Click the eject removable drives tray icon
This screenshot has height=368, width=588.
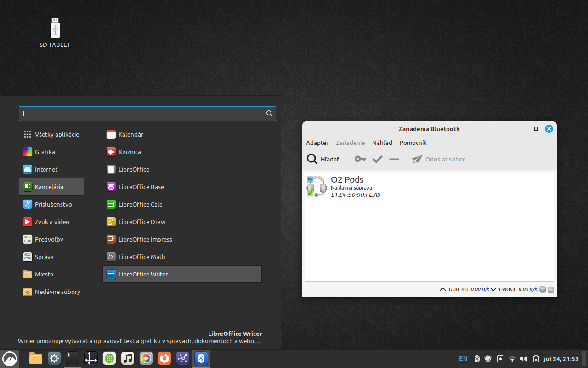coord(500,359)
